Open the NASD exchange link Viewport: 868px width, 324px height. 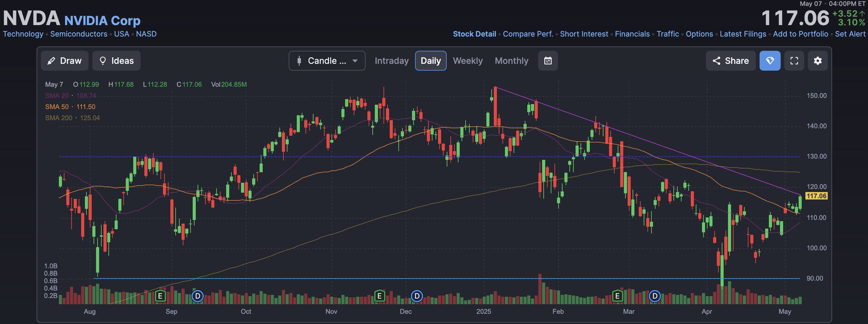(x=146, y=34)
